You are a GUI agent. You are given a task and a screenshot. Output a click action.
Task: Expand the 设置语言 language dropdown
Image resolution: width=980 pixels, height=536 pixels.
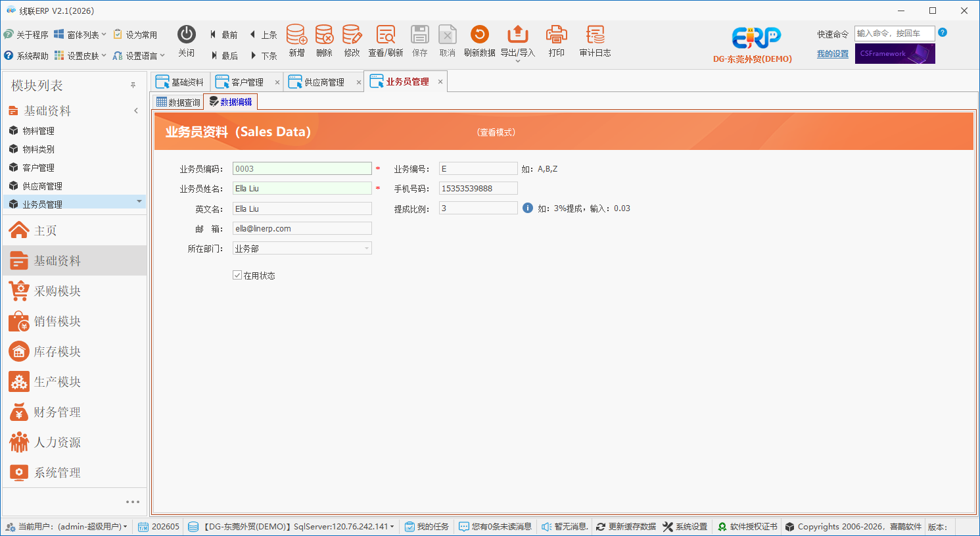pos(139,56)
